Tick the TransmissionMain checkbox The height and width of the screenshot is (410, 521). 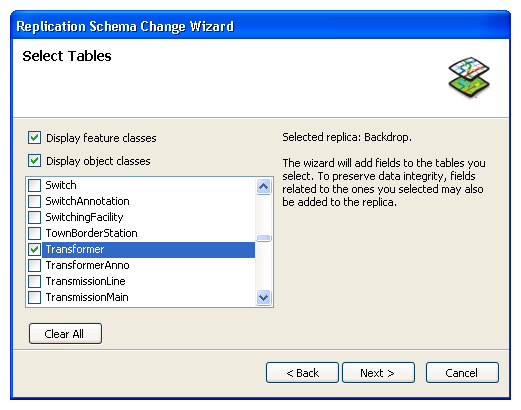point(35,297)
